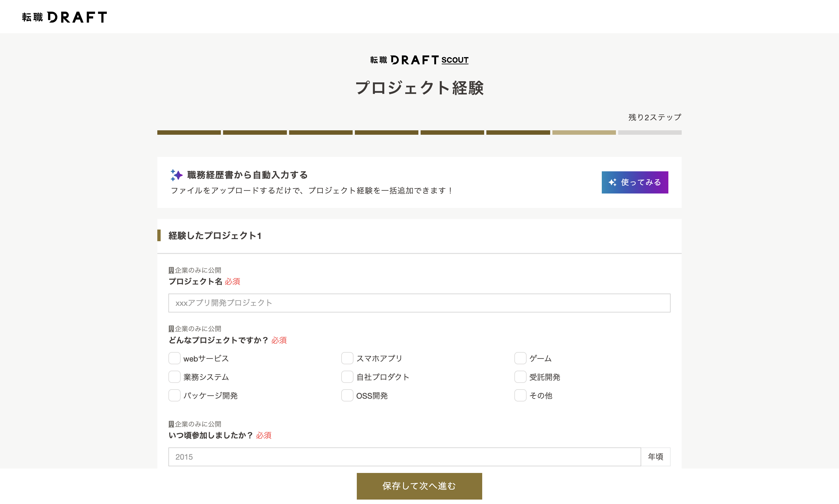Mark the パッケージ開発 checkbox
839x504 pixels.
[174, 395]
